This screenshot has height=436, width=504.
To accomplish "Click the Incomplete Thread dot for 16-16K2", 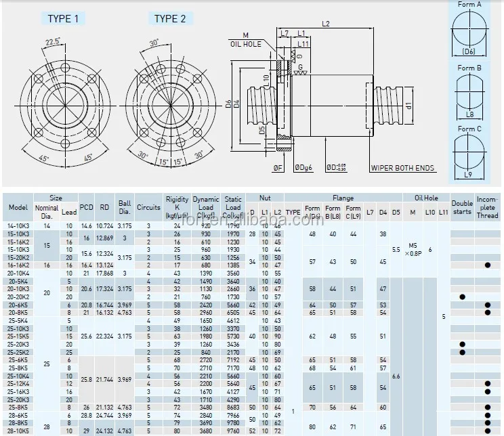I will click(x=487, y=266).
